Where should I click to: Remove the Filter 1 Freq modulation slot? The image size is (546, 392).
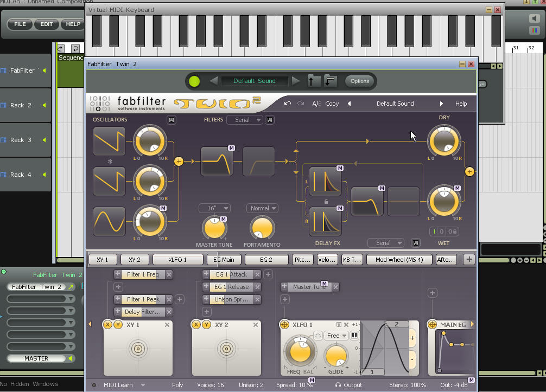[169, 274]
